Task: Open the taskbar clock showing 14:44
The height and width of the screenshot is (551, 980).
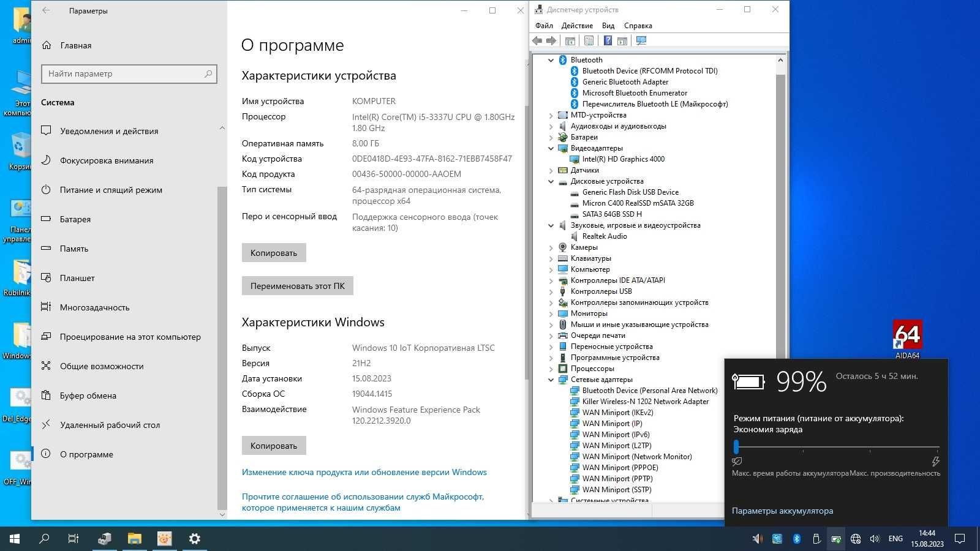Action: (927, 539)
